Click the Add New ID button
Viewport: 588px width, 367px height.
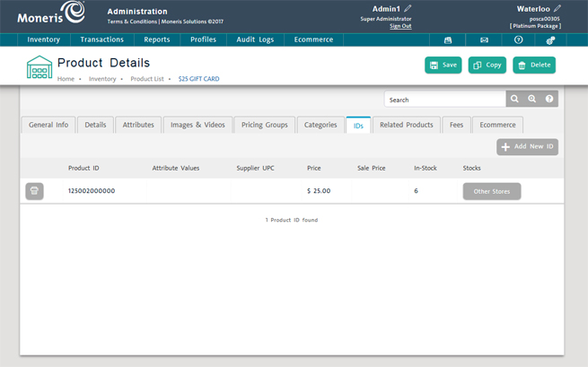(x=527, y=146)
